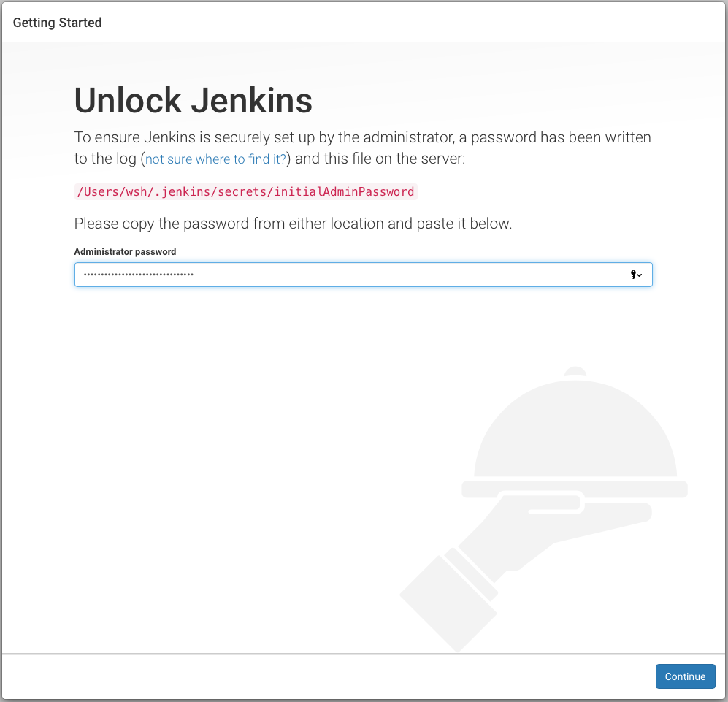Viewport: 728px width, 702px height.
Task: Expand the chevron beside the key icon
Action: [640, 275]
